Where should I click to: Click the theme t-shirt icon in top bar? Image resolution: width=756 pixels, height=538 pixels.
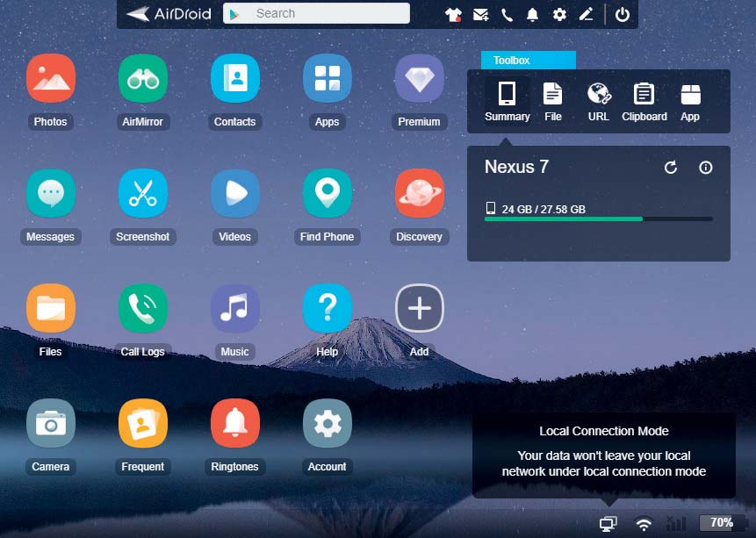453,14
